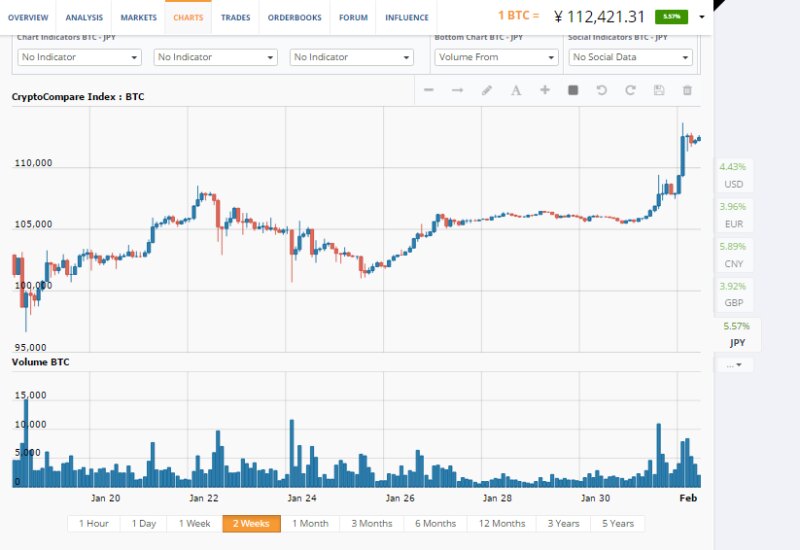
Task: Set chart range to 1 Month
Action: pyautogui.click(x=310, y=523)
